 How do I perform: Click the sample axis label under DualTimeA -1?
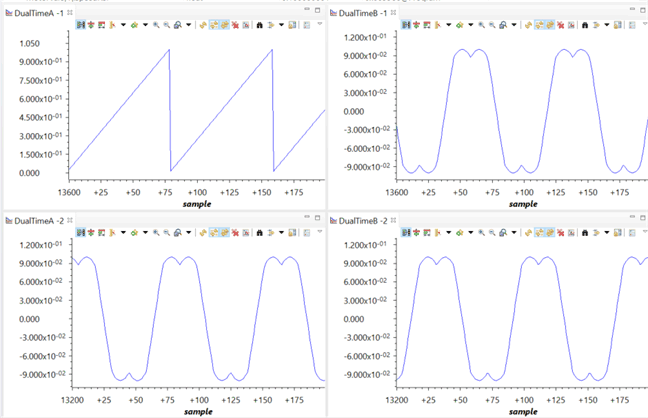197,204
